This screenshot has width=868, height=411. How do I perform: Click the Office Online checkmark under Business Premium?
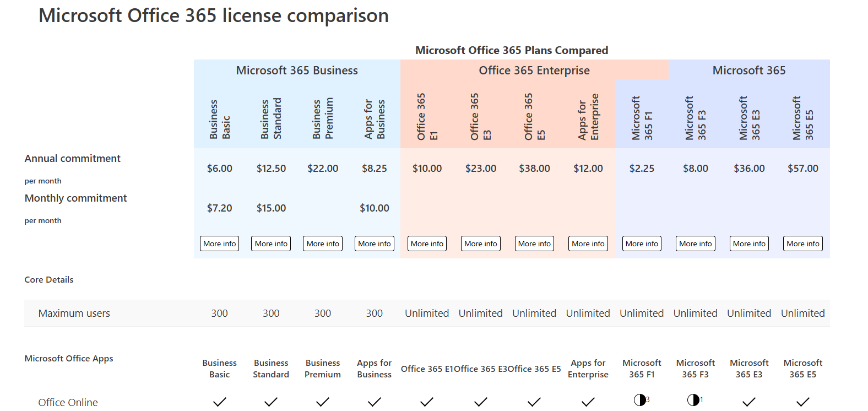[x=323, y=402]
